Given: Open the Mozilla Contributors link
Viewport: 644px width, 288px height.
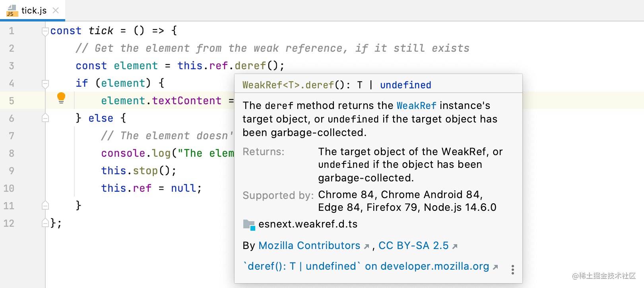Looking at the screenshot, I should pyautogui.click(x=309, y=245).
